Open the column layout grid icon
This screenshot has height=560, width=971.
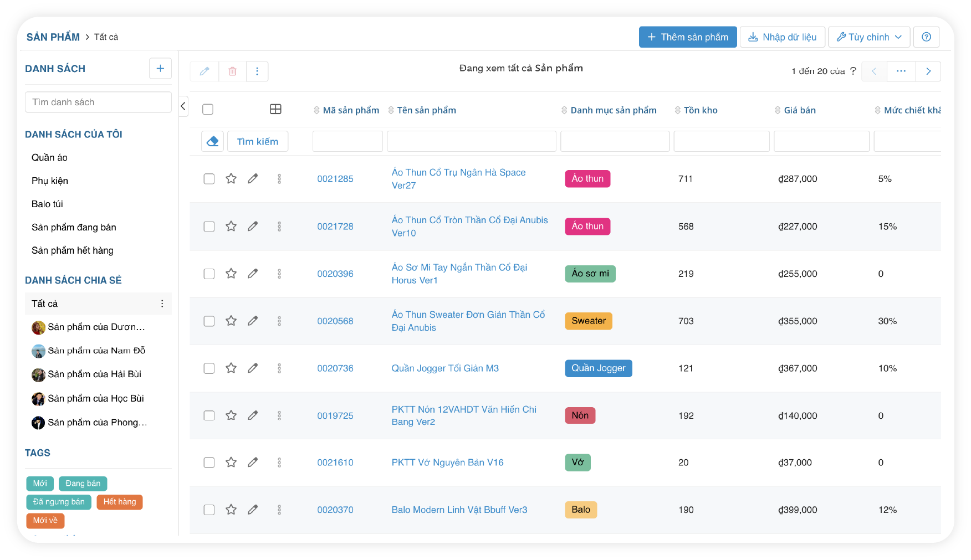pyautogui.click(x=275, y=110)
